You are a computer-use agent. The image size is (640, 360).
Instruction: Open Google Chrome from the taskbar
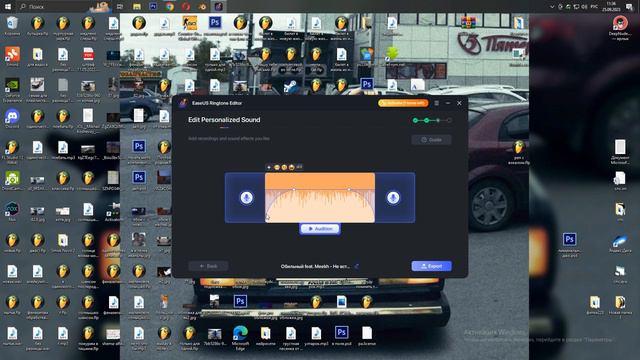point(169,6)
